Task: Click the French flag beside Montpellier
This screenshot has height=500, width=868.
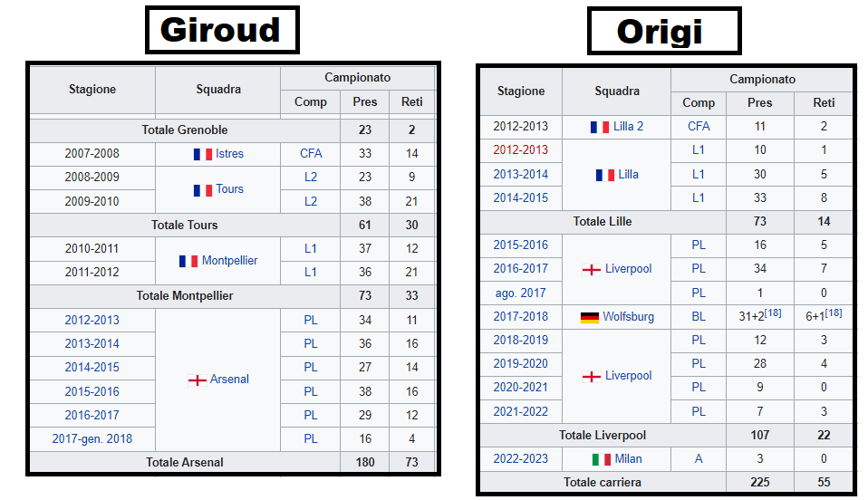Action: [x=188, y=261]
